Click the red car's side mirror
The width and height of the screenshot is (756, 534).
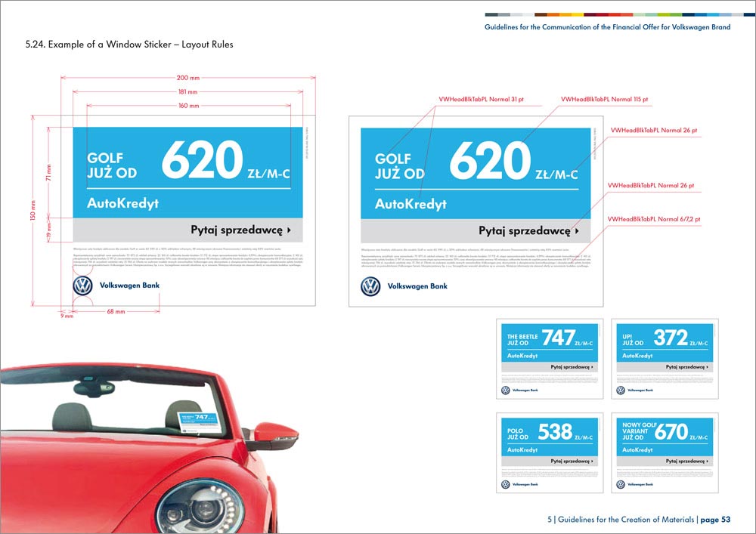(x=274, y=436)
